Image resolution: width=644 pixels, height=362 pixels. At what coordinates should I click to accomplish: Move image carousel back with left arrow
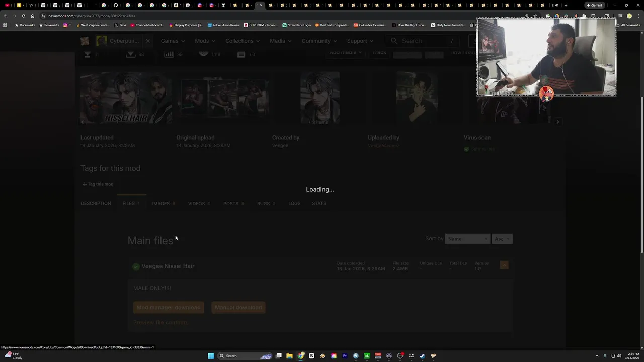tap(83, 122)
